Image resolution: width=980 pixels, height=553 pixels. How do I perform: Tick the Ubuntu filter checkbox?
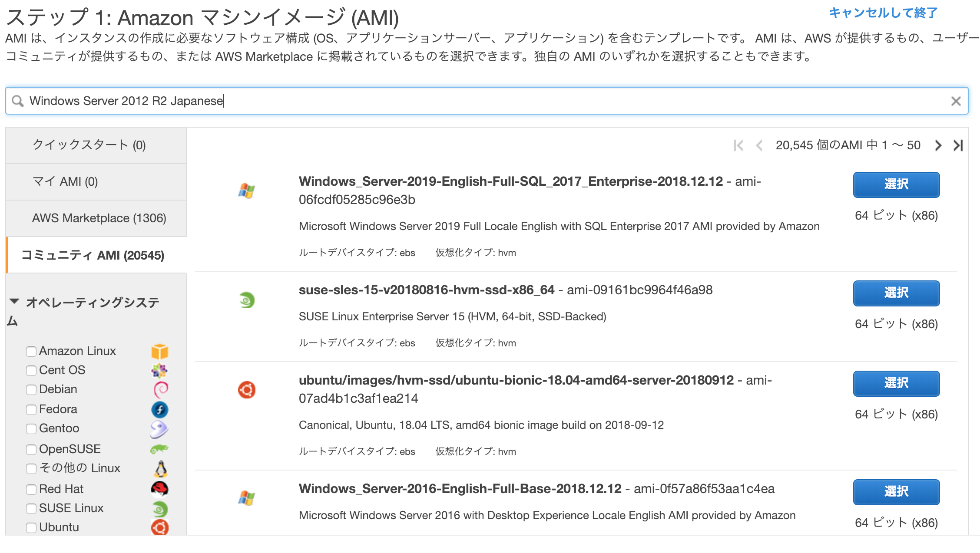click(31, 527)
